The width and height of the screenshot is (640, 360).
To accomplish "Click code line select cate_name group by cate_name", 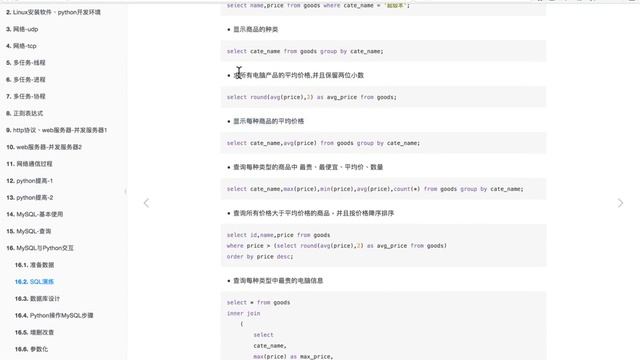I will [305, 51].
